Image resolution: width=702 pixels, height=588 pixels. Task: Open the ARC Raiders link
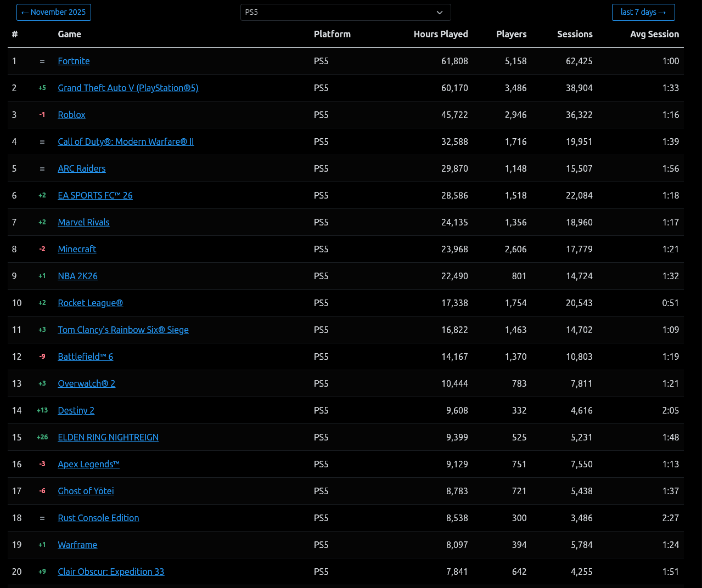tap(82, 168)
